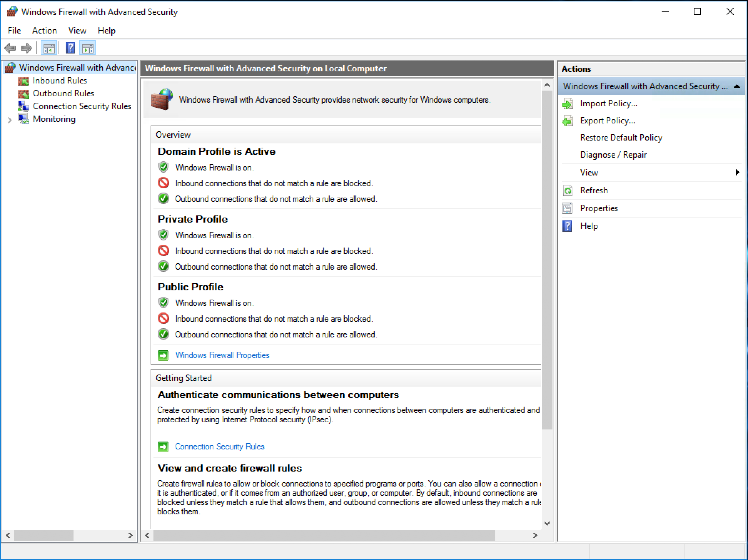Click the tree pane horizontal scroll left arrow
This screenshot has height=560, width=748.
(8, 535)
